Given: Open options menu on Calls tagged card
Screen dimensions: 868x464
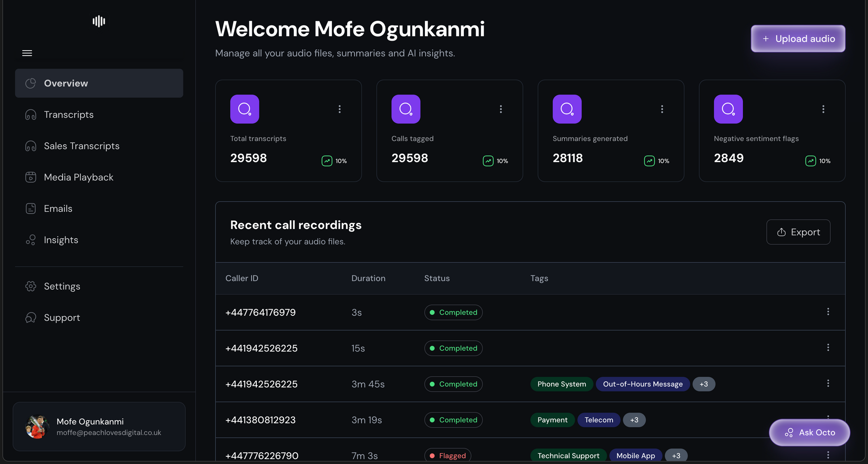Looking at the screenshot, I should pyautogui.click(x=501, y=109).
